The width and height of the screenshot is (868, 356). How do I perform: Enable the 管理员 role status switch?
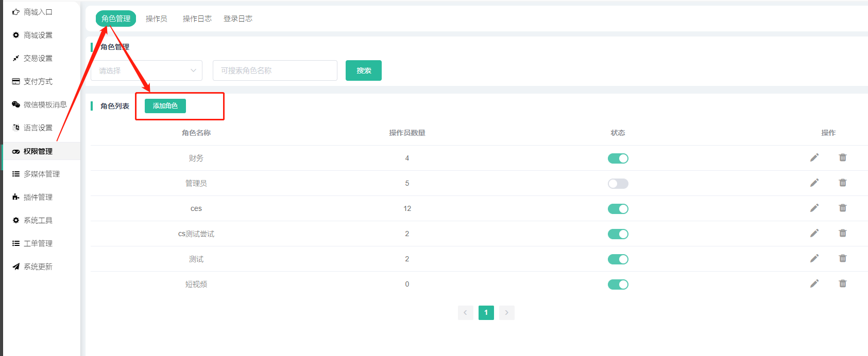618,184
